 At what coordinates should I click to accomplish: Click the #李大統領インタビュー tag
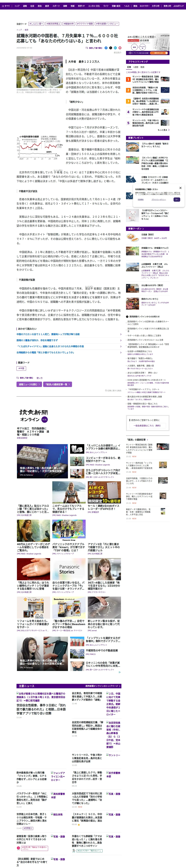point(107,24)
